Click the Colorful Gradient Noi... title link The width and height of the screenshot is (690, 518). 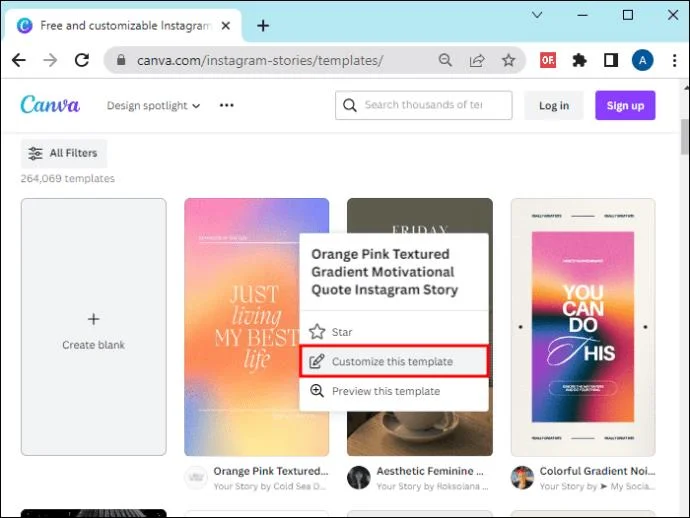click(x=597, y=471)
